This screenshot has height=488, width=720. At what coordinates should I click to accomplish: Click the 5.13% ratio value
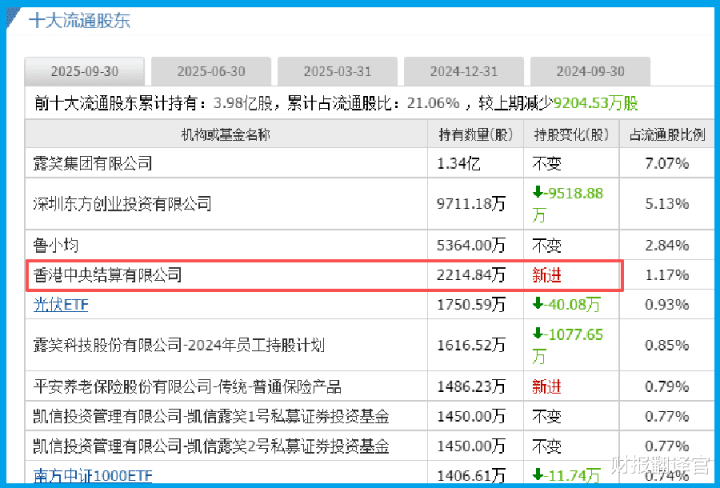[667, 203]
